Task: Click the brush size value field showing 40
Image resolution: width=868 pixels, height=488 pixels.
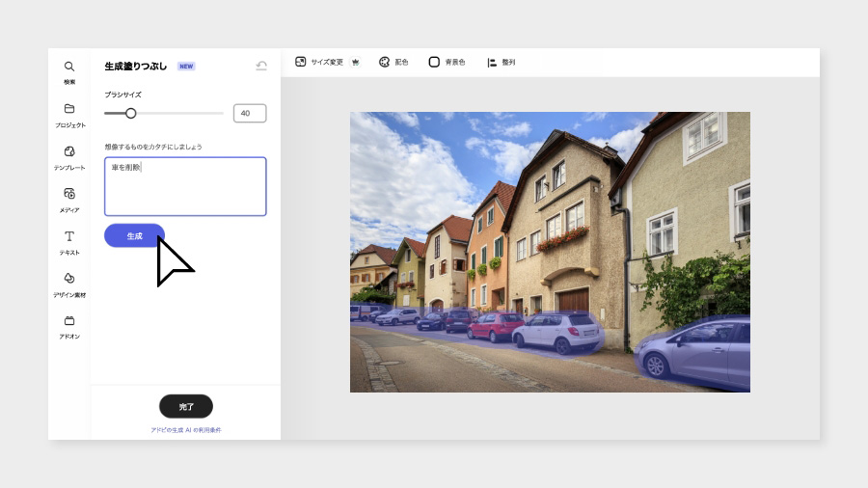Action: (x=250, y=114)
